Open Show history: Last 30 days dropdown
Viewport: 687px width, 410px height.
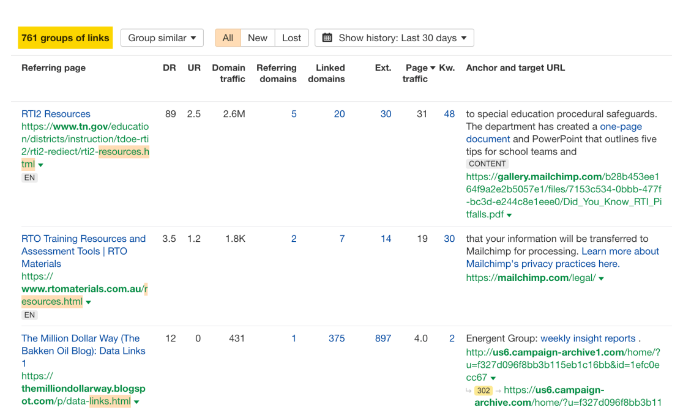point(394,38)
